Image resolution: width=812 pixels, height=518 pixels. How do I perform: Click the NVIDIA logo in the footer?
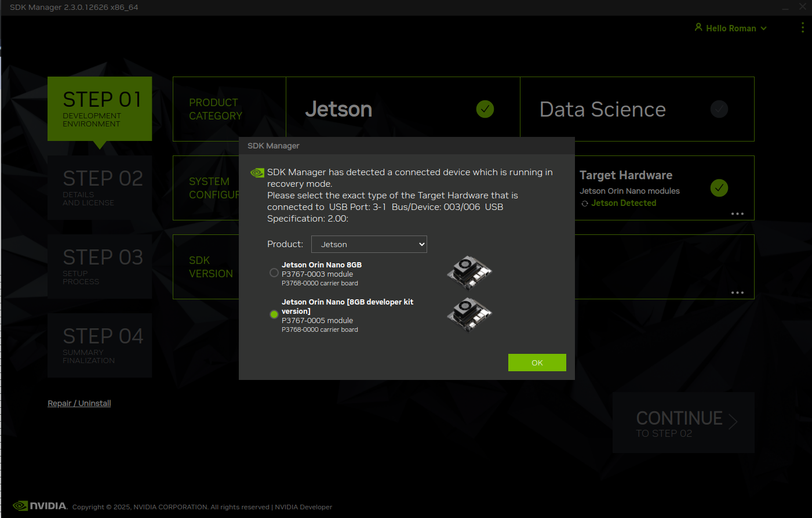[x=40, y=506]
